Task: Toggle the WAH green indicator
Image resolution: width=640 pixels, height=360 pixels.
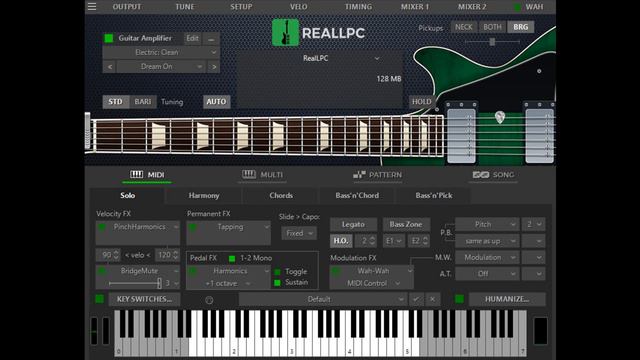Action: click(x=517, y=7)
